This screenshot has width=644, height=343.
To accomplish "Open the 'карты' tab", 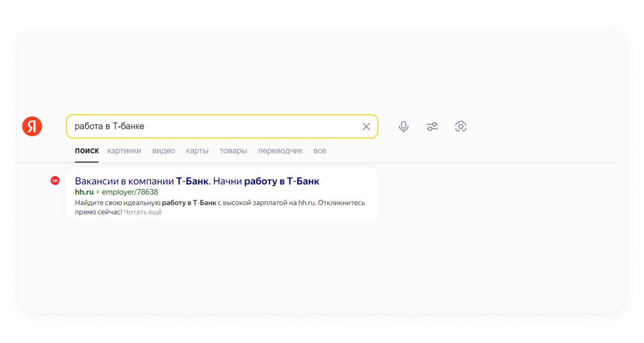I will coord(197,151).
